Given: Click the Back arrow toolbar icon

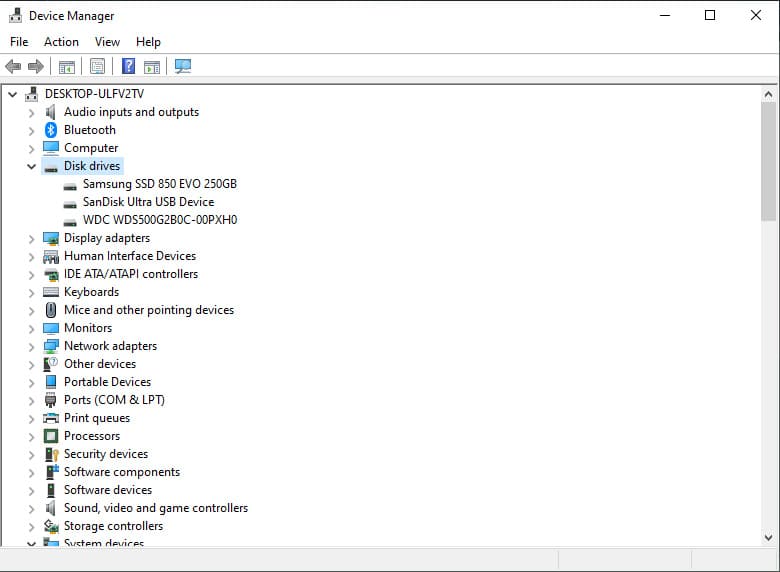Looking at the screenshot, I should 13,66.
